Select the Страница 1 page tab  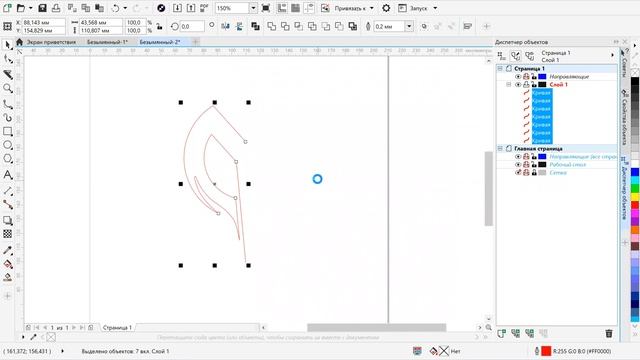click(117, 327)
